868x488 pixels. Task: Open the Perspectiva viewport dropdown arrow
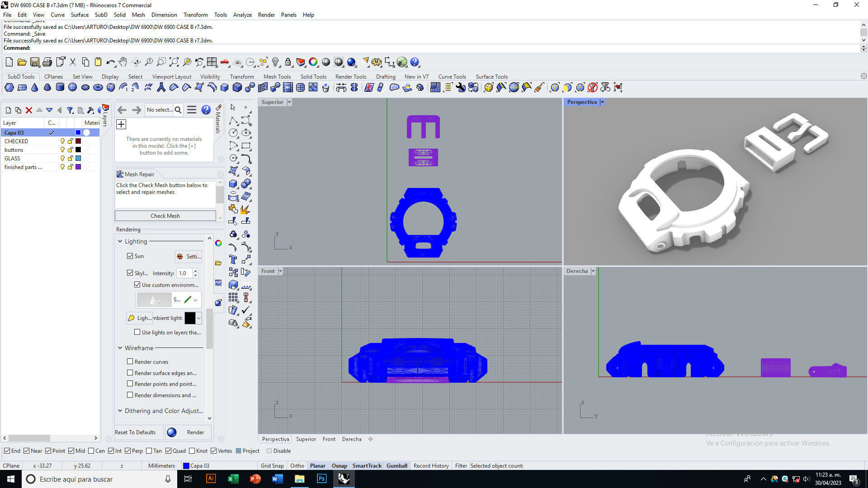click(602, 102)
